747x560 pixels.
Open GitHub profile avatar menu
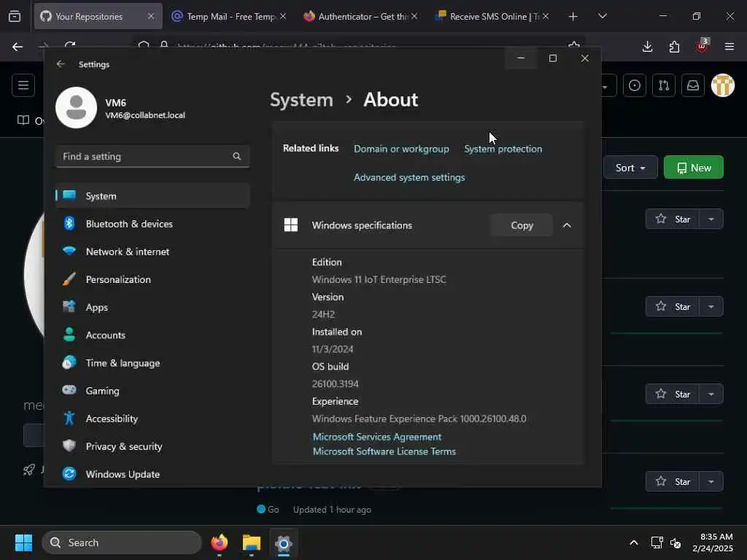coord(723,85)
